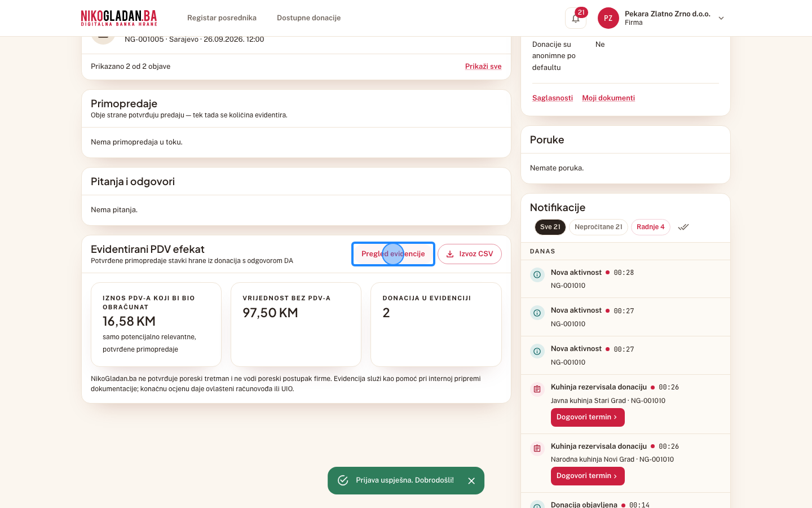Click the Izvoz CSV button
The image size is (812, 508).
coord(470,254)
